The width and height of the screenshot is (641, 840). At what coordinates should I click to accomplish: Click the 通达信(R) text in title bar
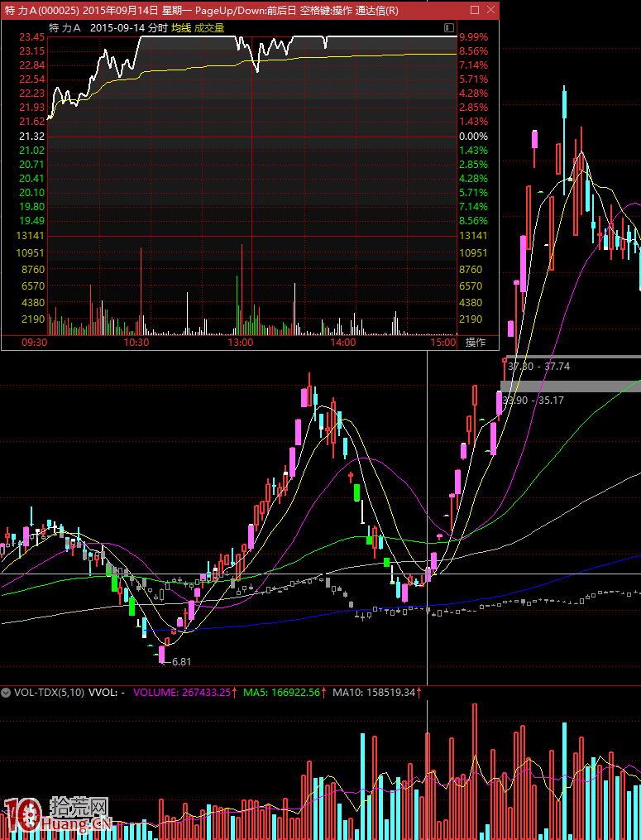(x=377, y=10)
